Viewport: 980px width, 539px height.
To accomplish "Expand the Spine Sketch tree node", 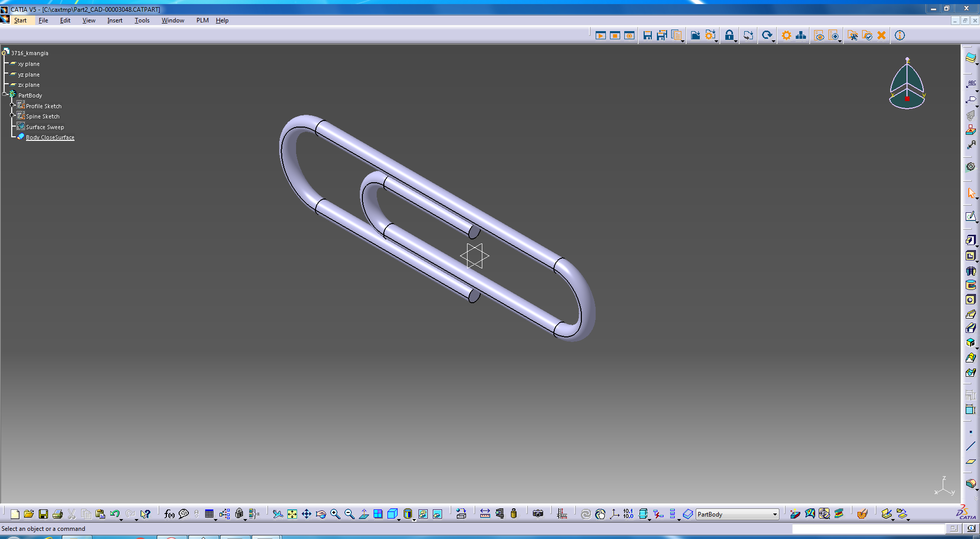I will click(x=12, y=116).
